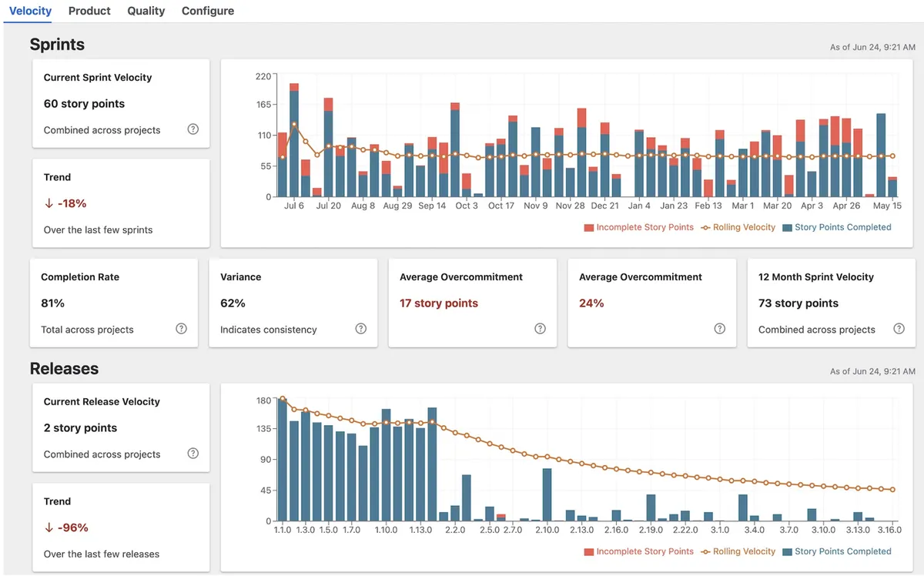Toggle Story Points Completed in Sprints legend

(837, 227)
